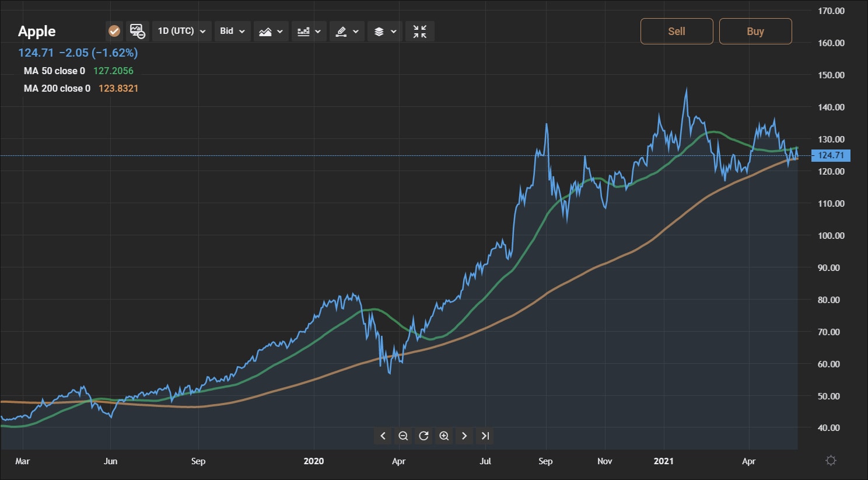Reset the chart view
The image size is (868, 480).
click(423, 436)
